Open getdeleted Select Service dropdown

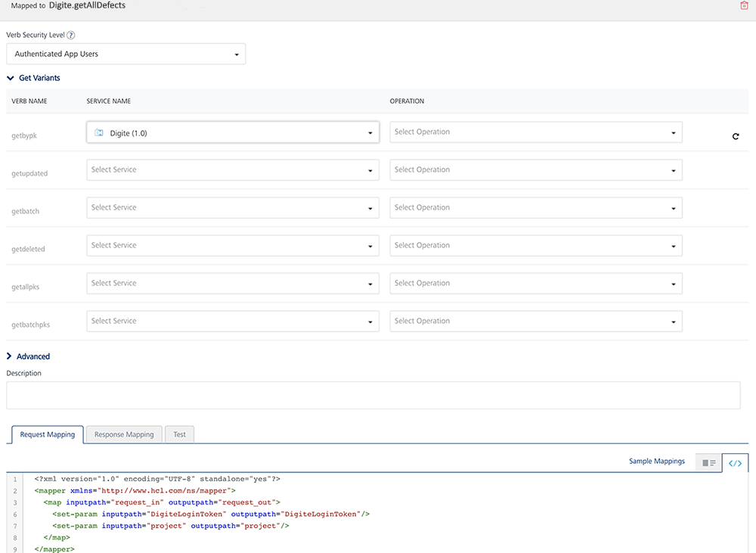pos(233,246)
